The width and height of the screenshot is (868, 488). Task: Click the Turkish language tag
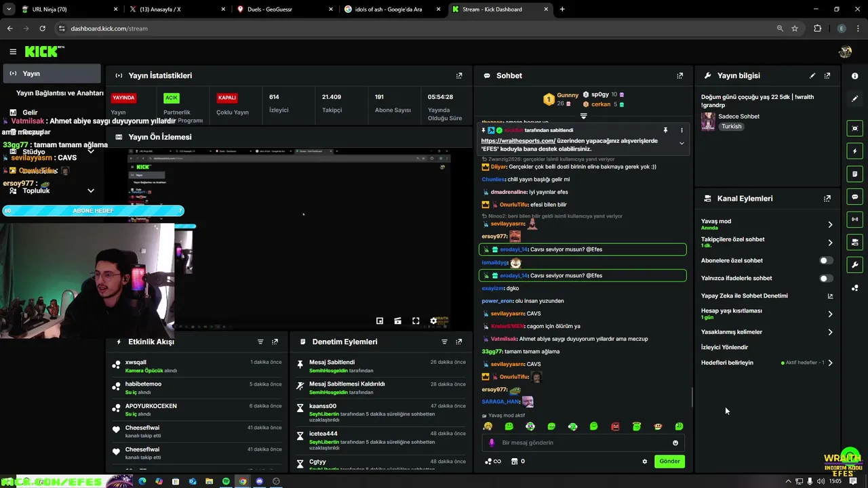point(731,127)
